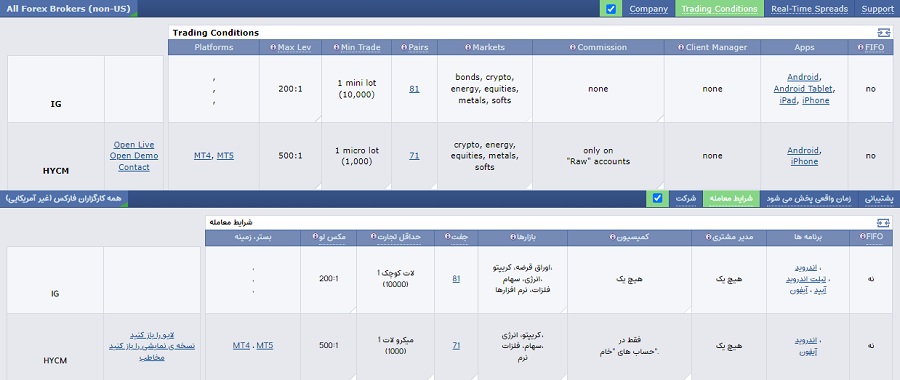Viewport: 900px width, 380px height.
Task: Open MT4 link in Persian HYCM row
Action: 242,346
